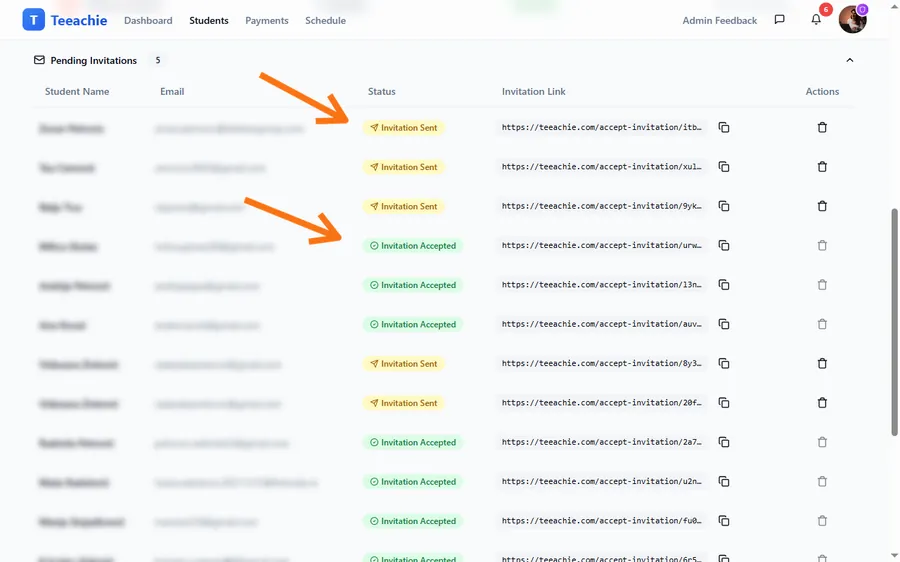Copy the invitation link ending in 2a7
Screen dimensions: 900x562
[x=724, y=442]
